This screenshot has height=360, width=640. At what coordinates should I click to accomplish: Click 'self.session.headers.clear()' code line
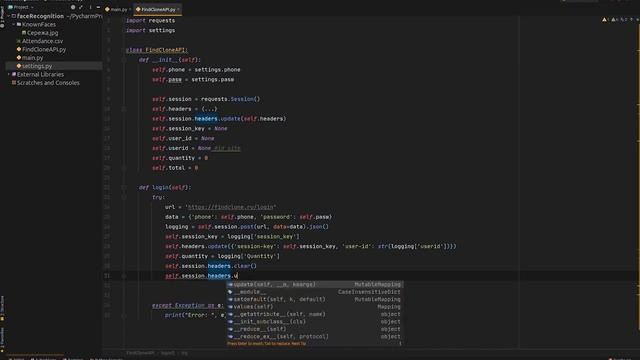click(x=211, y=266)
